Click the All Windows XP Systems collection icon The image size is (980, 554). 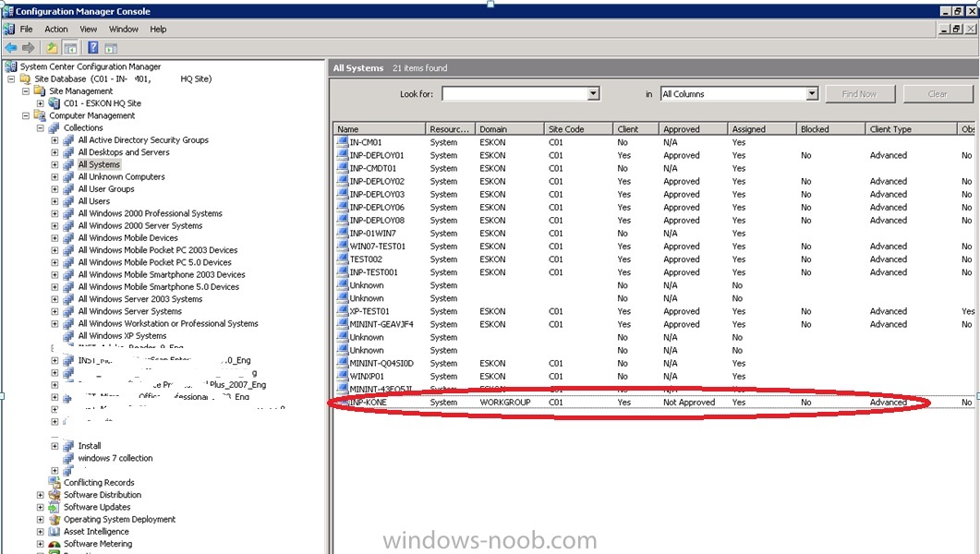[x=68, y=335]
